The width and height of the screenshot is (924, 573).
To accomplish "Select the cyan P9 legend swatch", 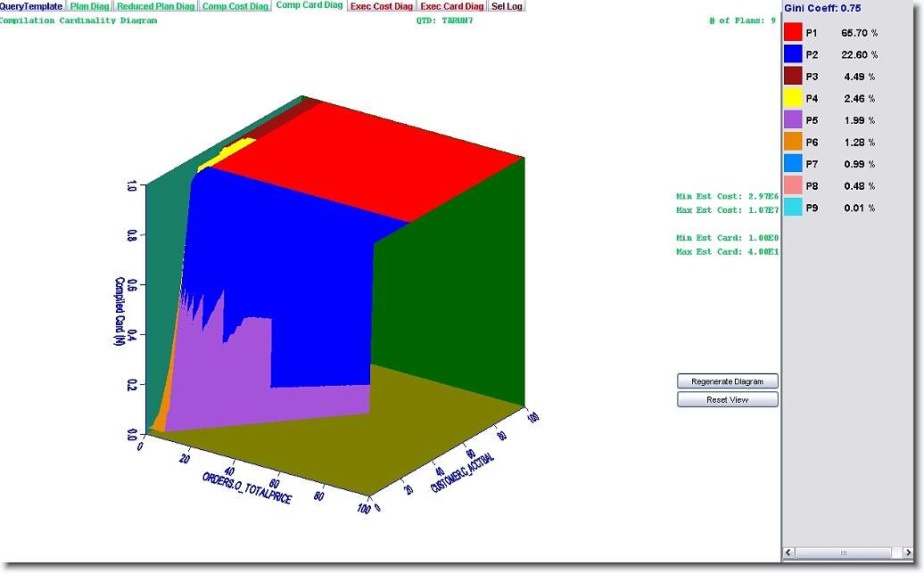I will (x=792, y=207).
